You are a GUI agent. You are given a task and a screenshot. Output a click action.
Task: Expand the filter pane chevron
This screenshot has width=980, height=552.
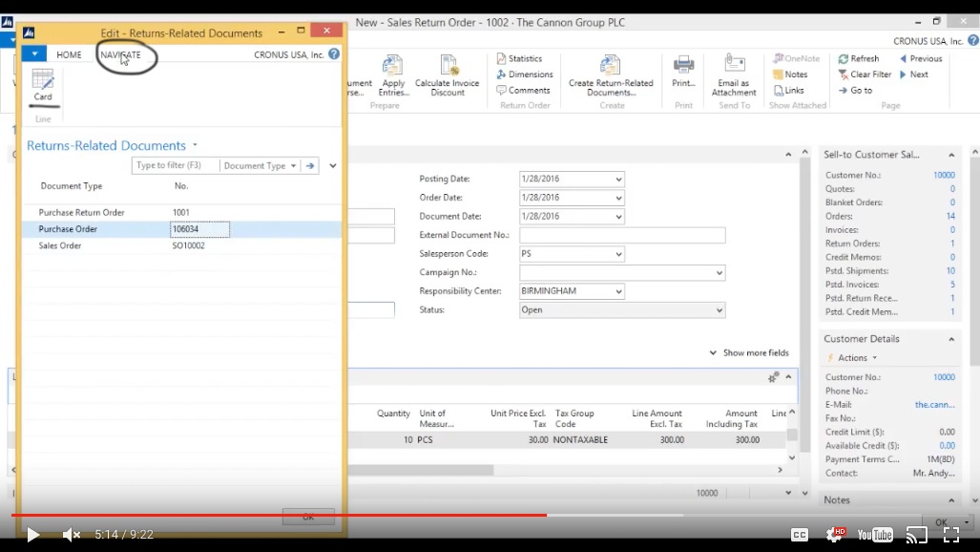(x=332, y=166)
